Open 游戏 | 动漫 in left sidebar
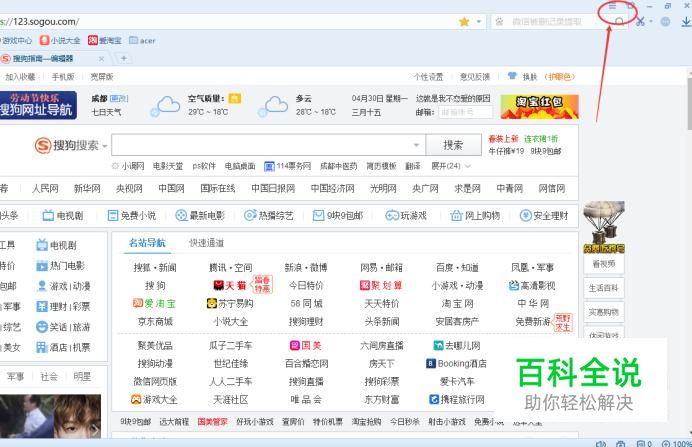692x447 pixels. pyautogui.click(x=63, y=286)
